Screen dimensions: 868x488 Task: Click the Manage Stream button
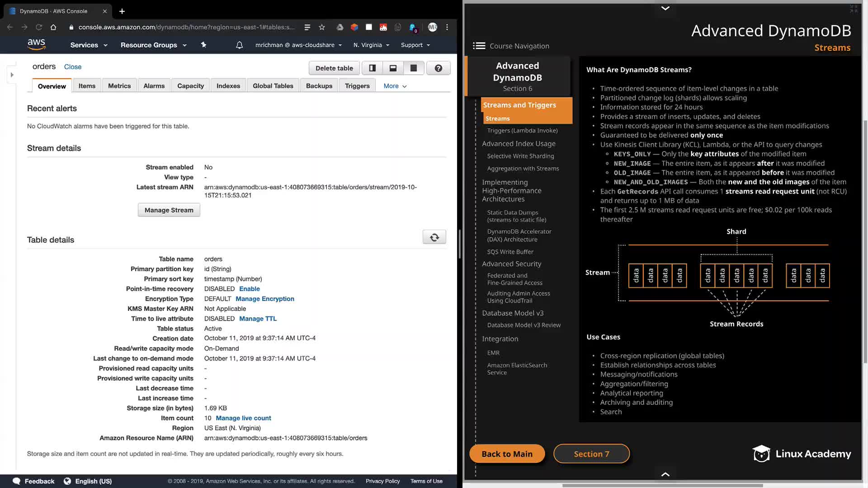pyautogui.click(x=169, y=210)
